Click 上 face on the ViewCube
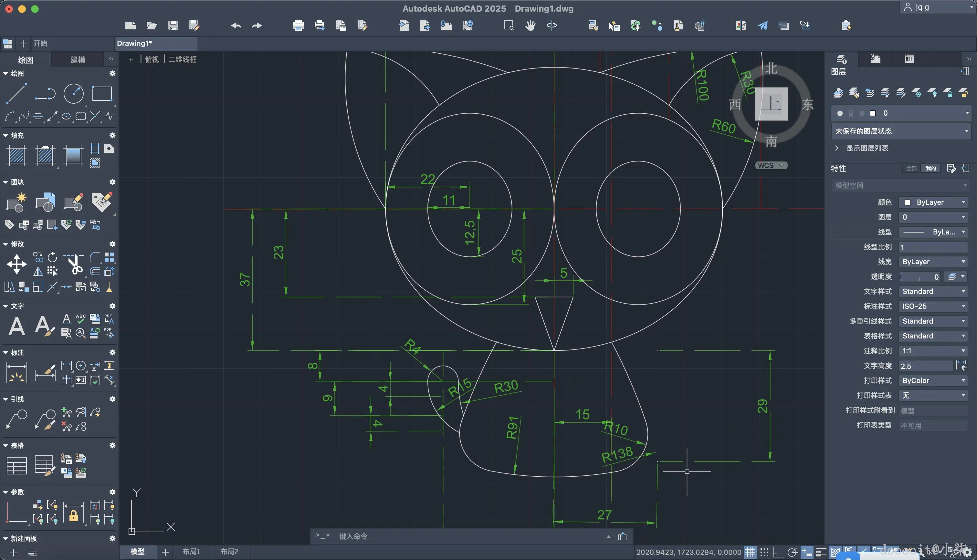 771,104
